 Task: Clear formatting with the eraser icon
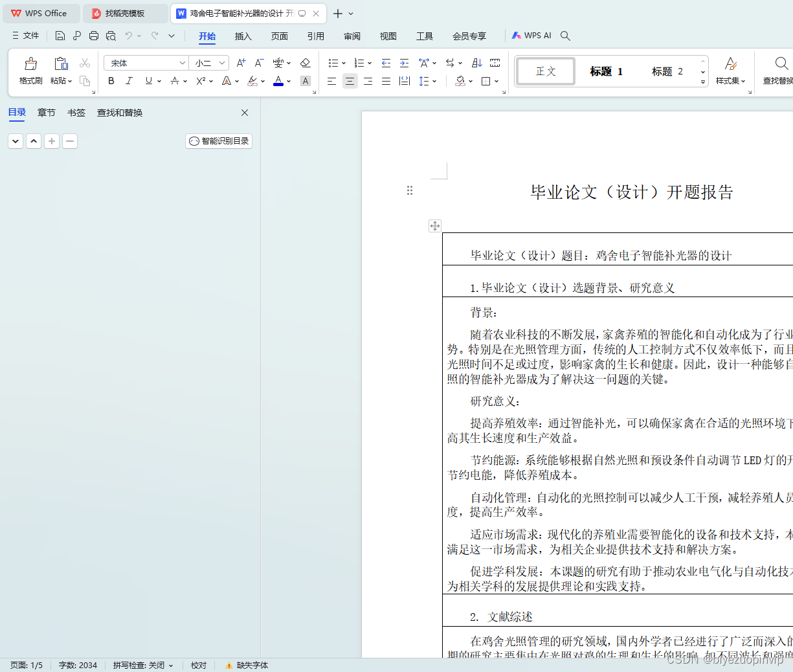click(x=306, y=63)
